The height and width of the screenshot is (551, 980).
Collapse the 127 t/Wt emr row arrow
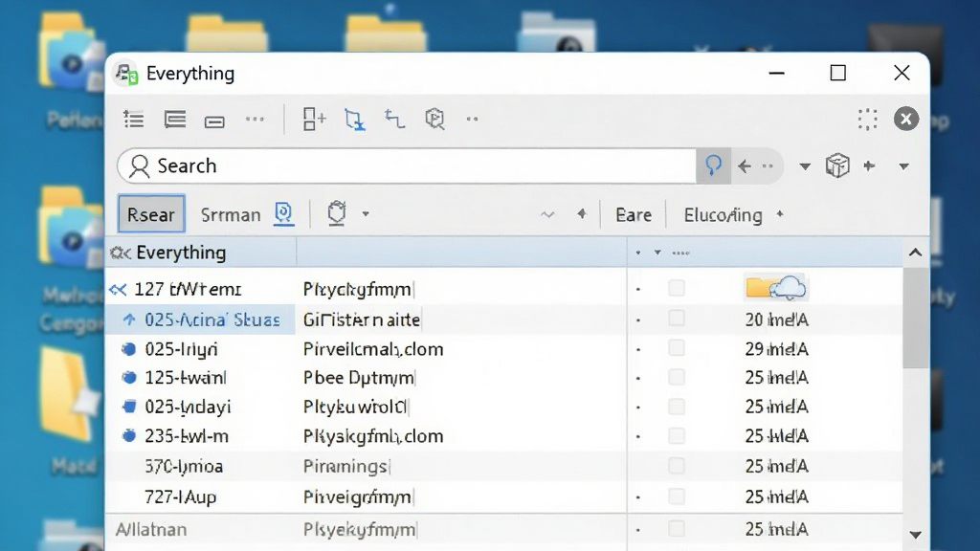(118, 289)
